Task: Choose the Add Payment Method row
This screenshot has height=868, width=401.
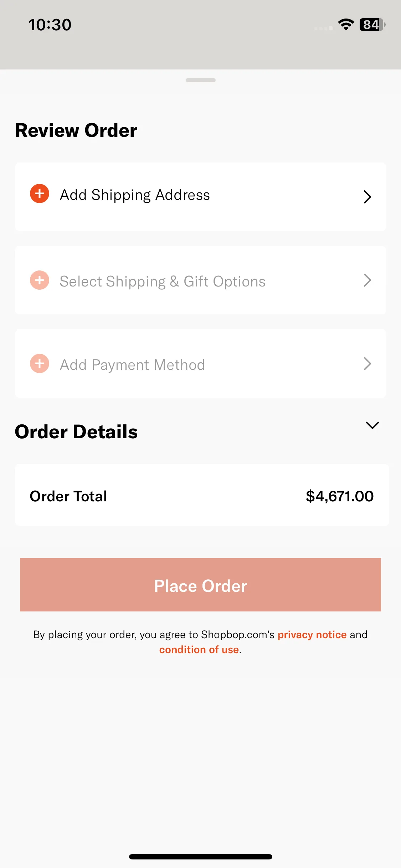Action: pyautogui.click(x=200, y=363)
